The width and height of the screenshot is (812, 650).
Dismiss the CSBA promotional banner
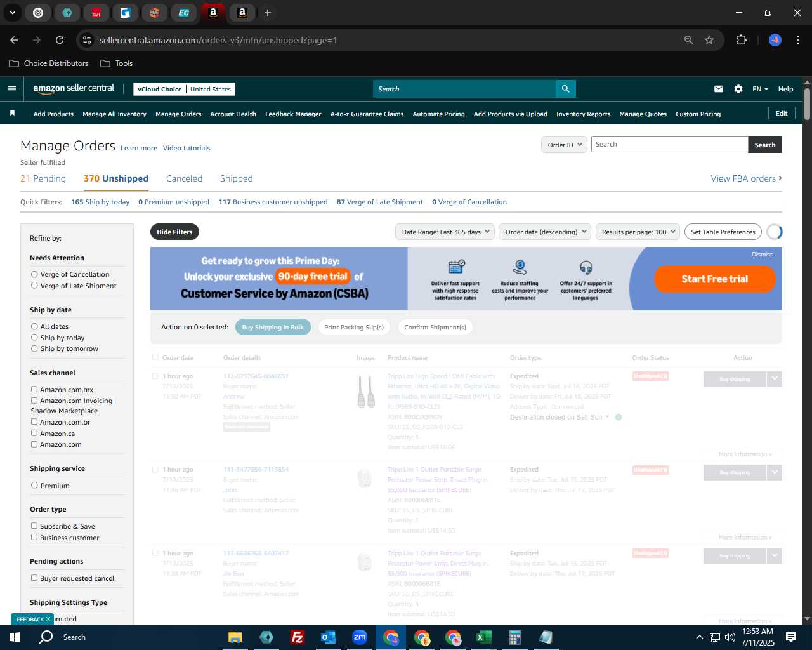pyautogui.click(x=762, y=254)
